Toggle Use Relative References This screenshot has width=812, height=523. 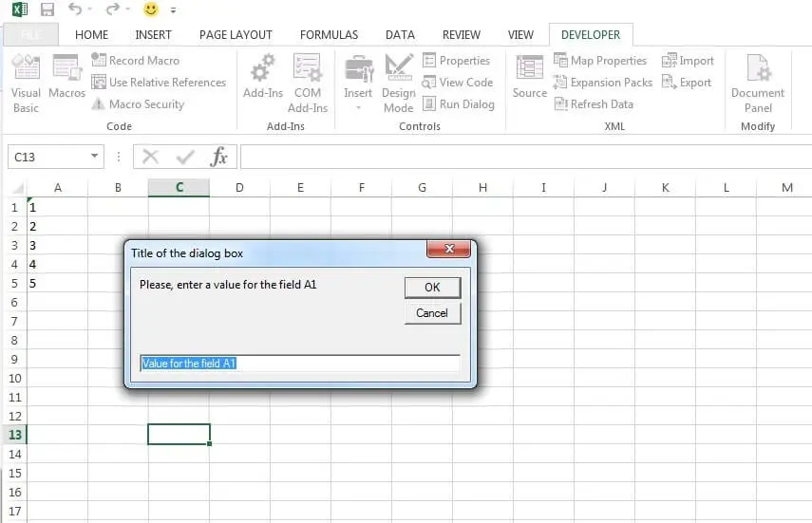[x=159, y=83]
